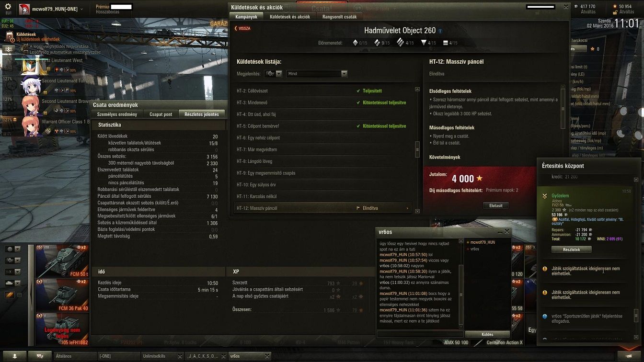Select the tank destroyer progress triangle icon 4/15
This screenshot has height=362, width=644.
tap(424, 43)
